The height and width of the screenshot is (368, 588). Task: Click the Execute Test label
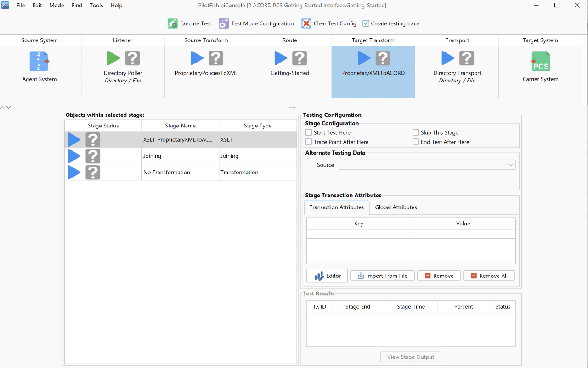[x=196, y=23]
